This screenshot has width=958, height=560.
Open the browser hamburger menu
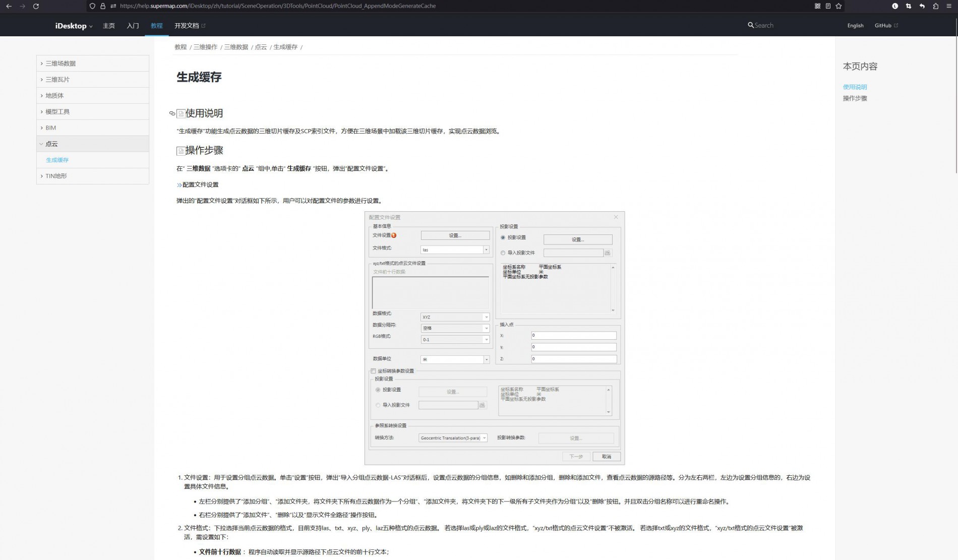949,6
